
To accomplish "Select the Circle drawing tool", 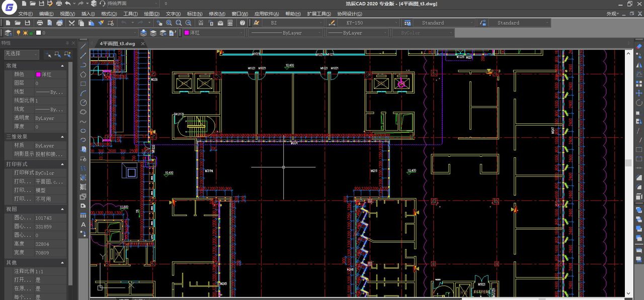I will [x=84, y=103].
